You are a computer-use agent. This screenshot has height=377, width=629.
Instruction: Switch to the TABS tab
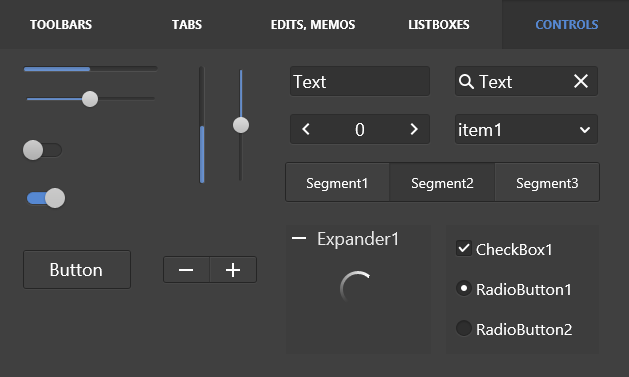click(187, 24)
